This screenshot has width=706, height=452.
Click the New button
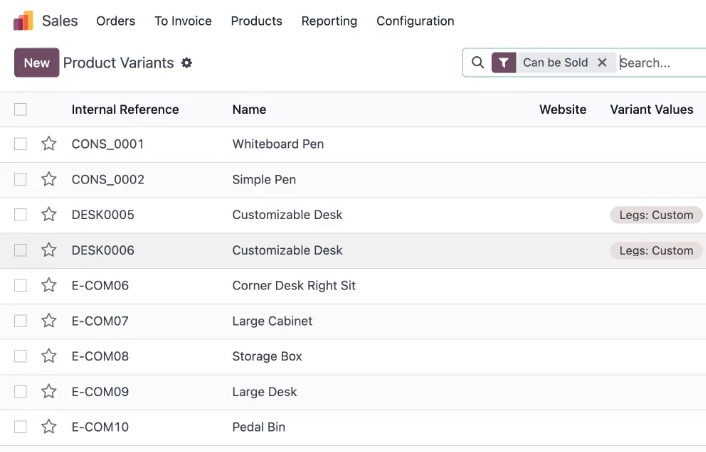[x=36, y=63]
